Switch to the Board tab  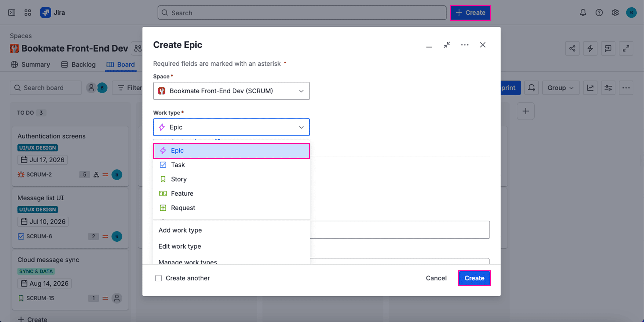tap(120, 64)
